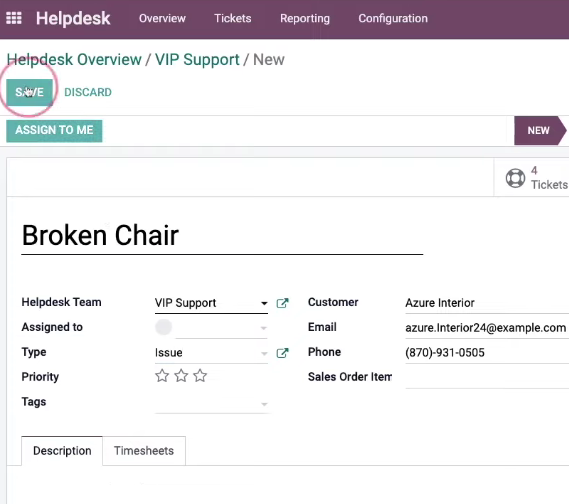Click the Assign To Me button
This screenshot has height=504, width=569.
tap(54, 131)
